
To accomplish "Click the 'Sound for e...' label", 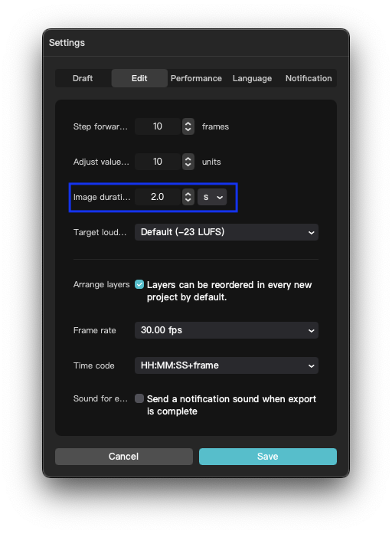I will (100, 398).
